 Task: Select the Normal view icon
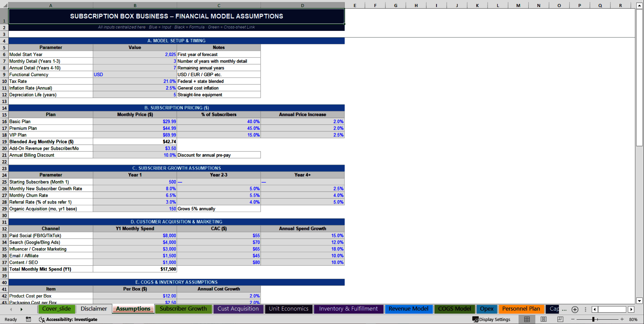click(x=527, y=319)
